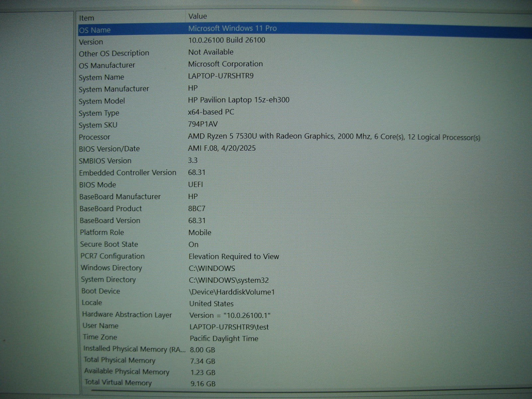Click the Item column header
The image size is (532, 399).
(x=86, y=18)
